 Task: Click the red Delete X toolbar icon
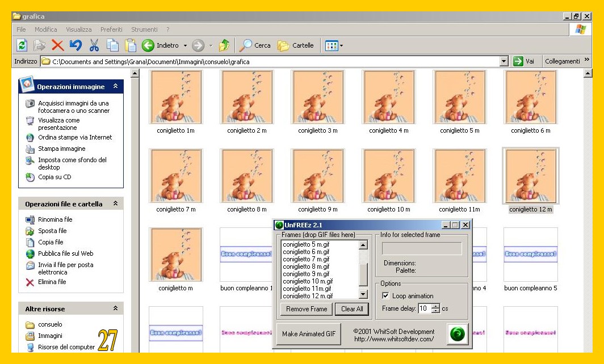[x=57, y=45]
